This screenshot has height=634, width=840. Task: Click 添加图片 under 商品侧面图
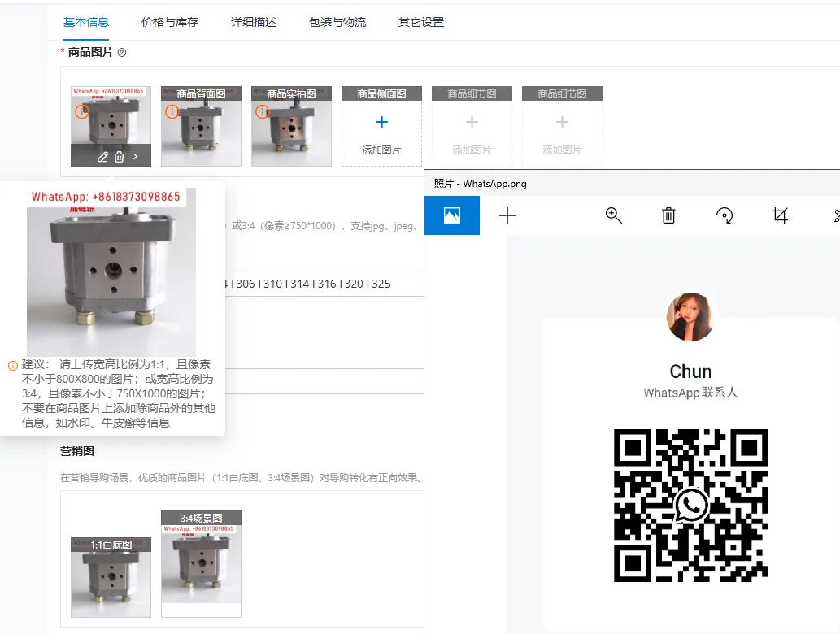(381, 150)
